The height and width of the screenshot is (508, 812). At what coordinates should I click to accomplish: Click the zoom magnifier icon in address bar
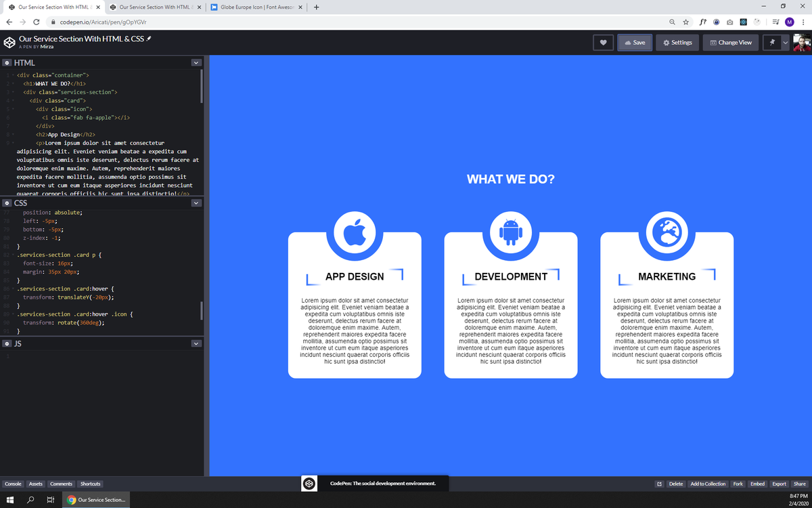point(673,22)
